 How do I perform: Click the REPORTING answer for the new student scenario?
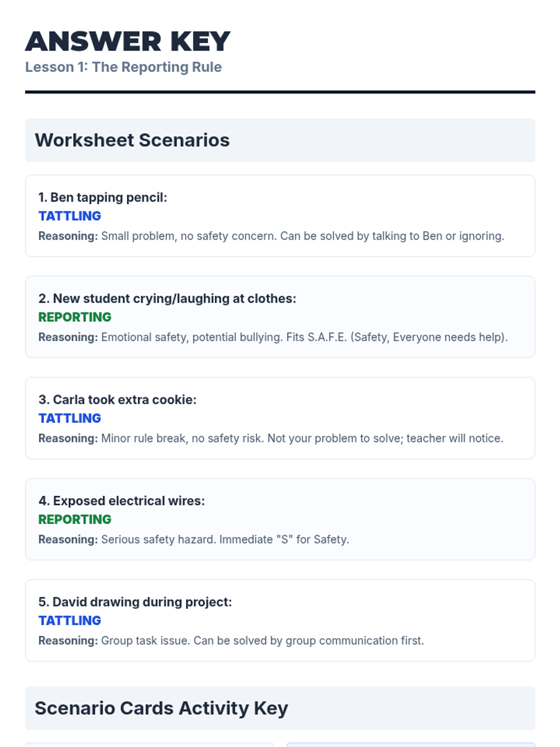point(75,317)
